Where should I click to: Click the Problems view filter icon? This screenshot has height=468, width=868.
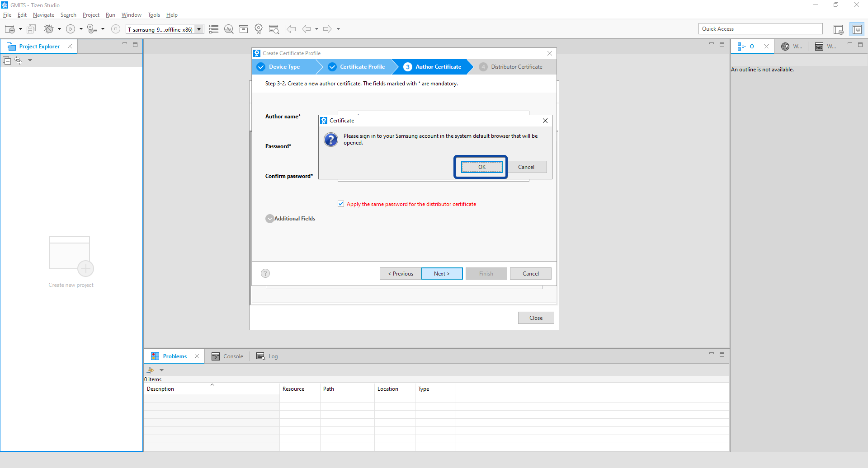pos(150,370)
